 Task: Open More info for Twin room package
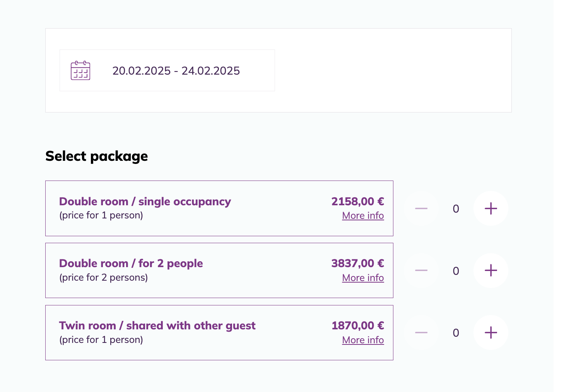363,340
